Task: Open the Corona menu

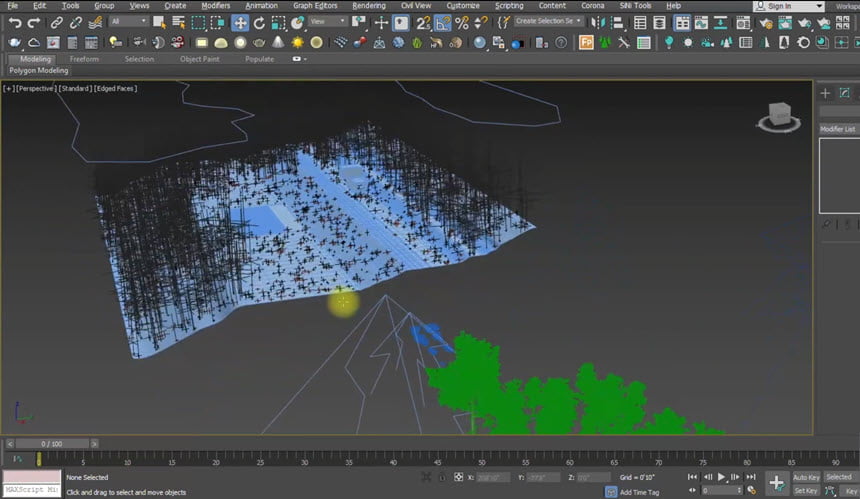Action: tap(592, 5)
